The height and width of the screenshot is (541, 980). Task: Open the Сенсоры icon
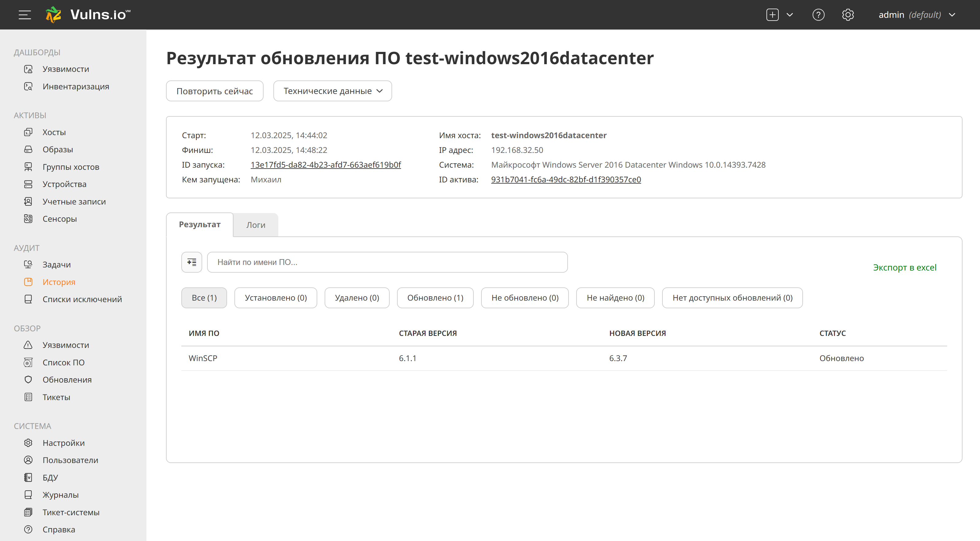pyautogui.click(x=28, y=219)
